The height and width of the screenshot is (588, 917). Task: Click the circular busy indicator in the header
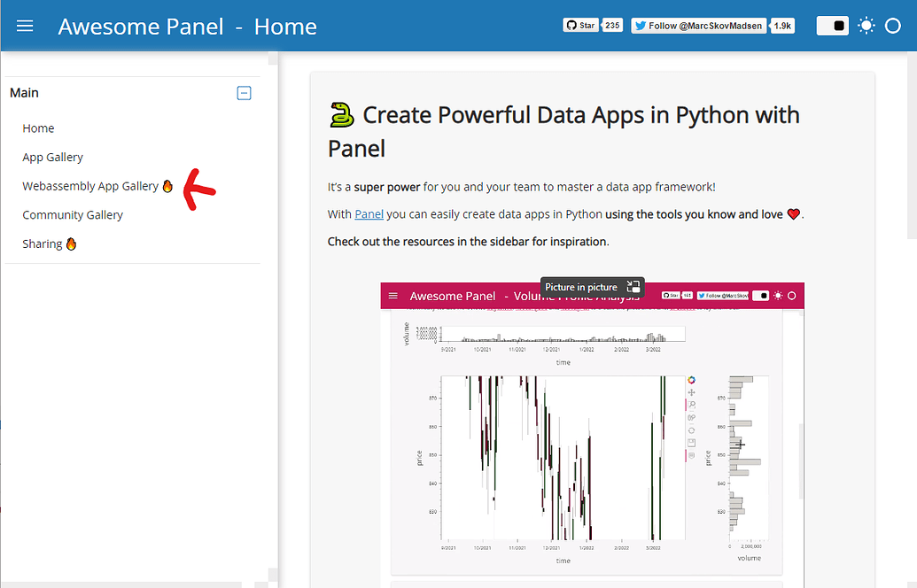pyautogui.click(x=893, y=26)
